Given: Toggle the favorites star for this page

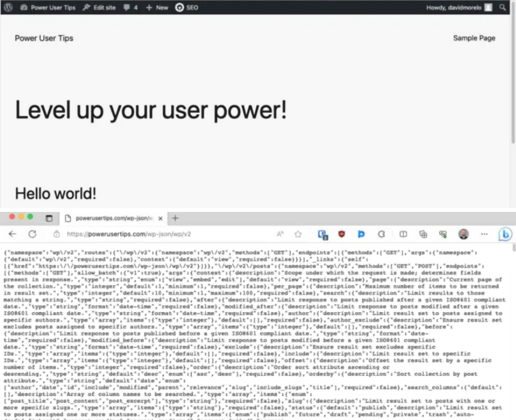Looking at the screenshot, I should pos(298,234).
